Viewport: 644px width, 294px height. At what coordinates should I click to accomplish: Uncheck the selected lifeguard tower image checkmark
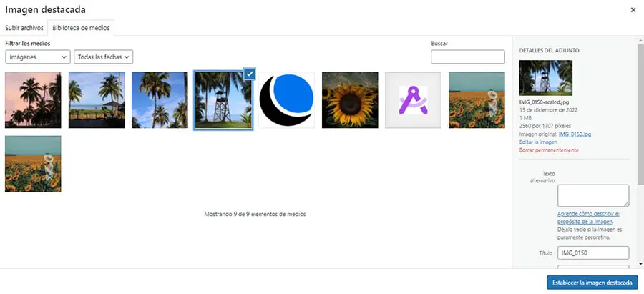248,74
